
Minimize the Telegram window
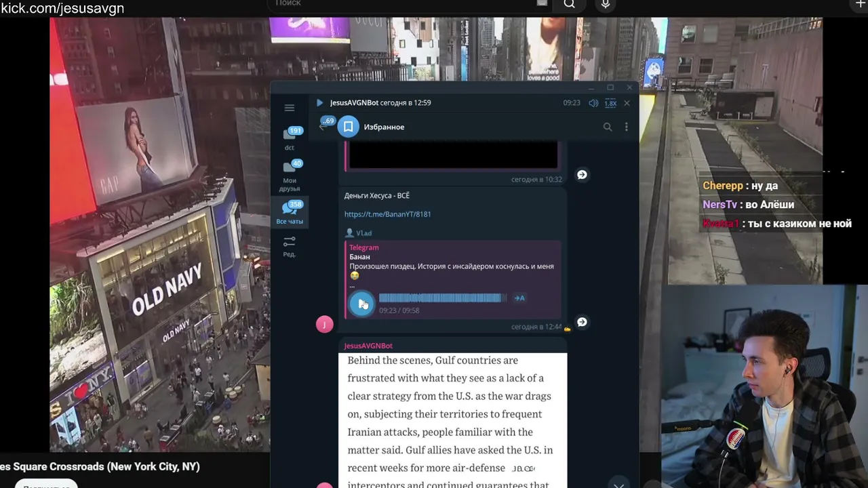click(591, 87)
